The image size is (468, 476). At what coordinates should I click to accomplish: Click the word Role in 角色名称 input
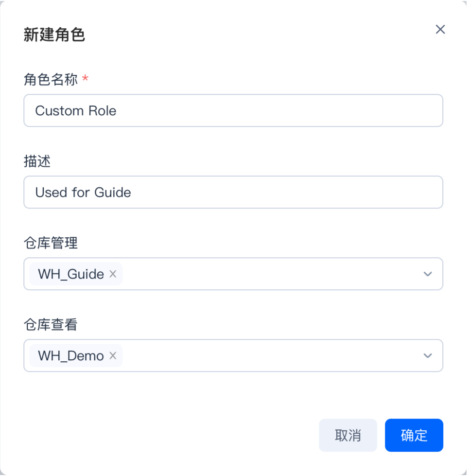[x=103, y=111]
